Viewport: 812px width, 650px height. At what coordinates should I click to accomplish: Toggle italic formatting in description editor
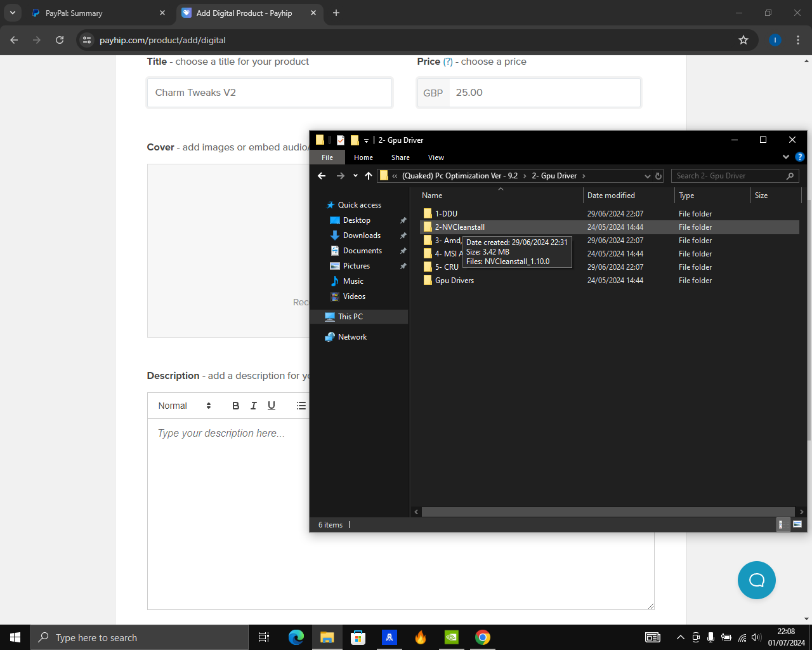point(254,406)
